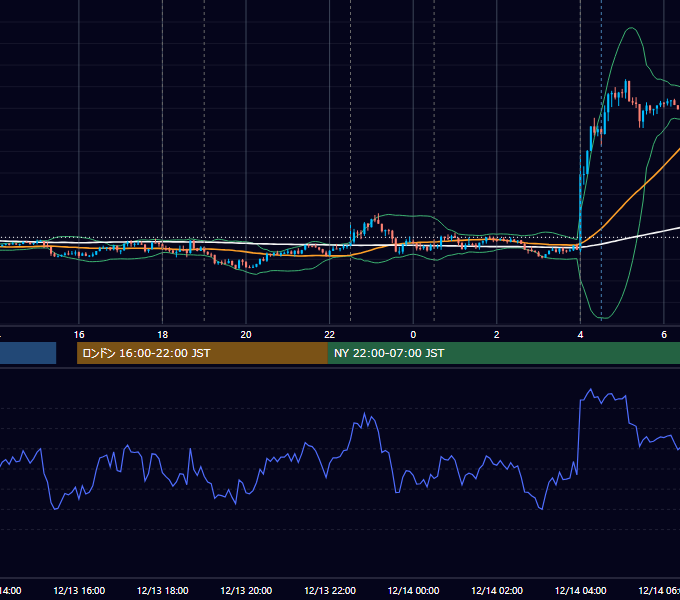This screenshot has height=600, width=680.
Task: Click the lower Bollinger band trough after 4:00
Action: [x=603, y=319]
